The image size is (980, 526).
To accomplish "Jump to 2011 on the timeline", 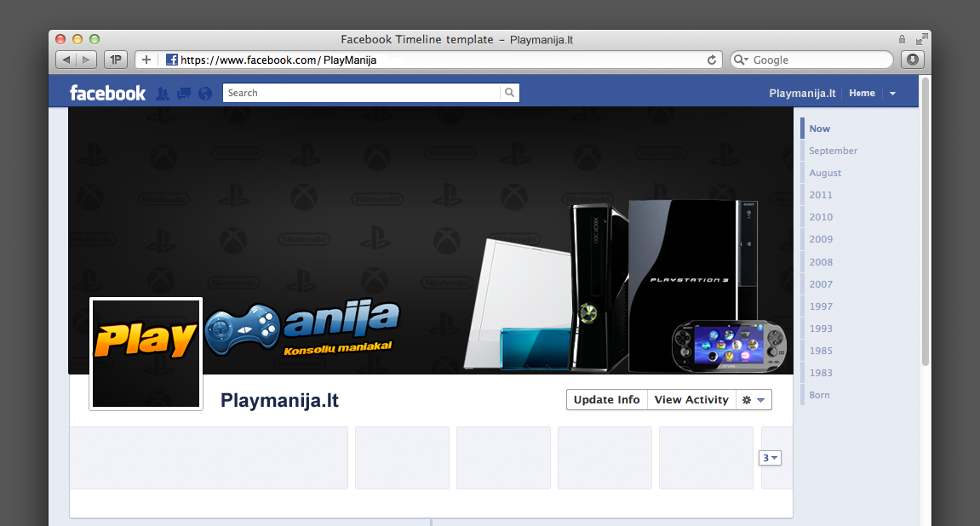I will coord(821,195).
